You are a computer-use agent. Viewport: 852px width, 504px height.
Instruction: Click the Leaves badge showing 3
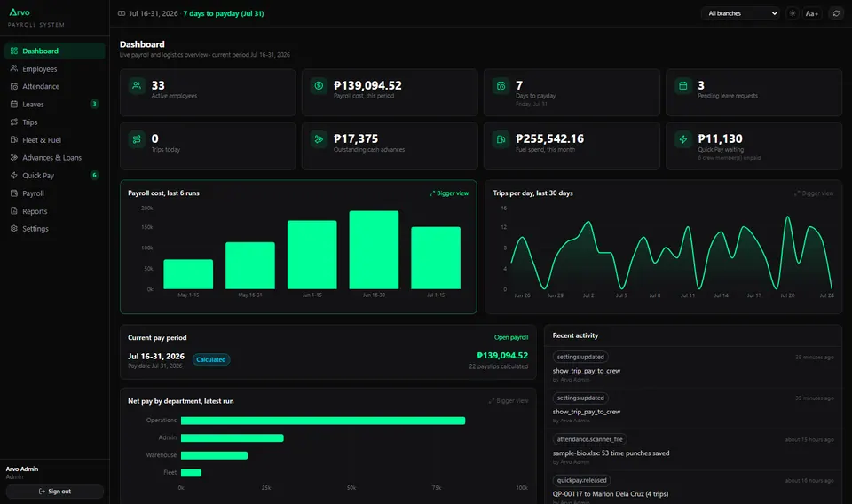click(95, 104)
